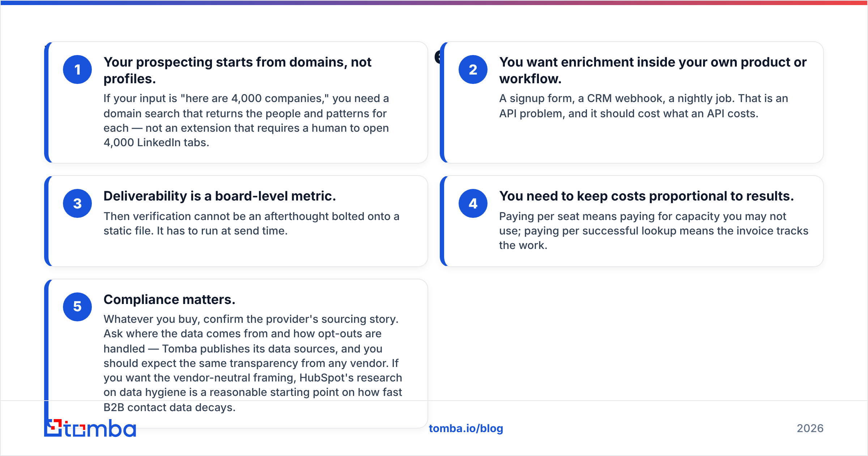This screenshot has width=868, height=456.
Task: Click paragraph mentioning 4,000 LinkedIn tabs
Action: pos(246,121)
